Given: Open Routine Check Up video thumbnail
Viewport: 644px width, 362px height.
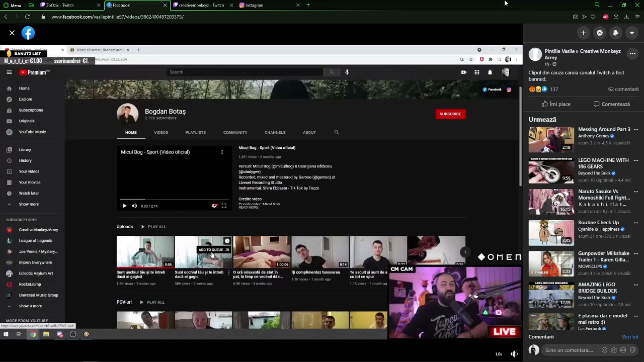Looking at the screenshot, I should (551, 233).
